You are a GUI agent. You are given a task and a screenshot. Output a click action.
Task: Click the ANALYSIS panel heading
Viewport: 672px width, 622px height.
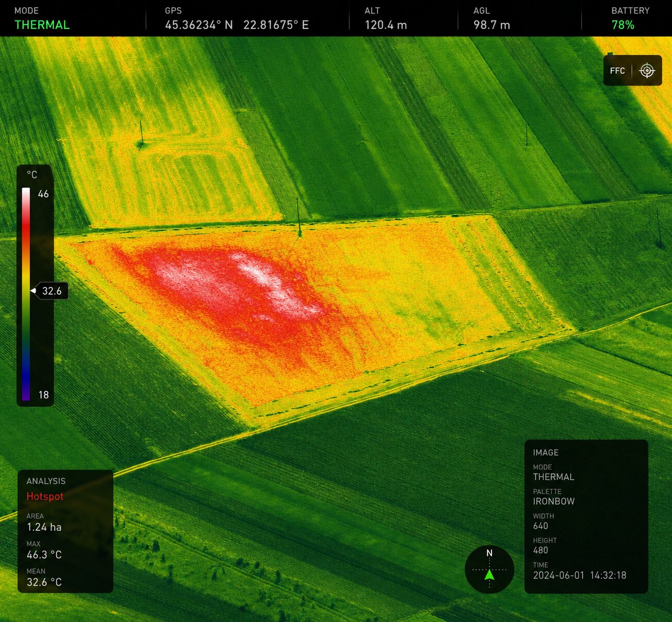click(46, 481)
